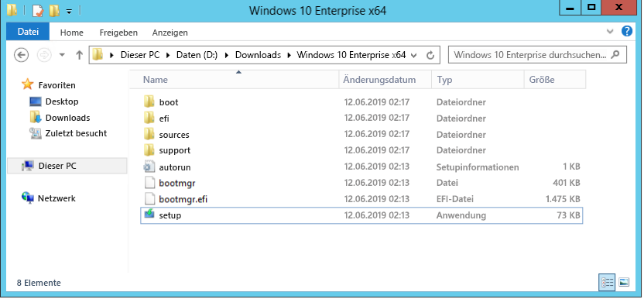Click the 'sources' folder name

(x=174, y=135)
